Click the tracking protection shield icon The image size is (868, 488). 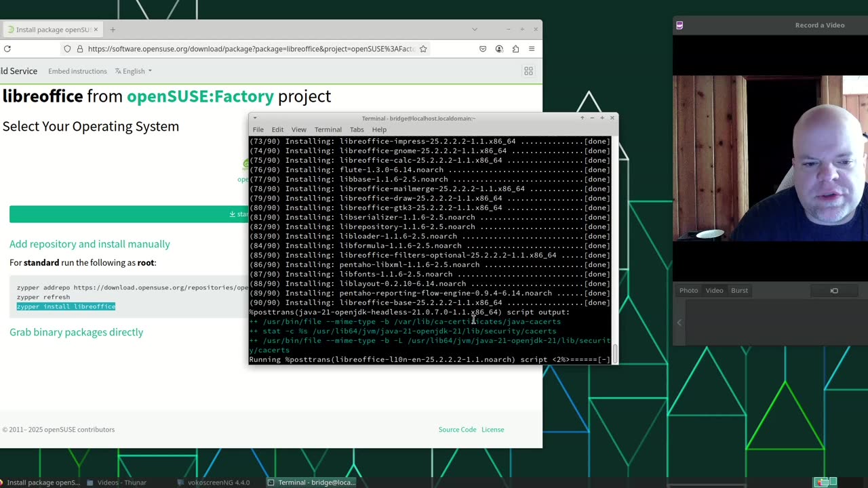(67, 49)
